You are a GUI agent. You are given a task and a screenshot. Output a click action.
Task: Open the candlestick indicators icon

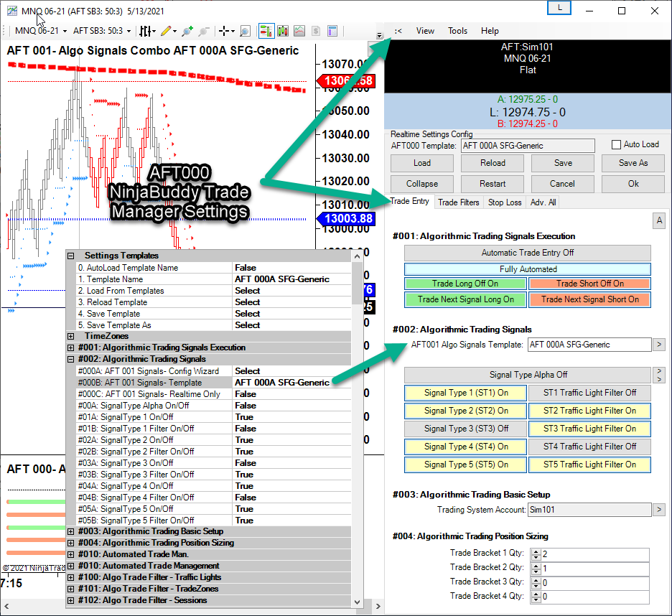(282, 31)
